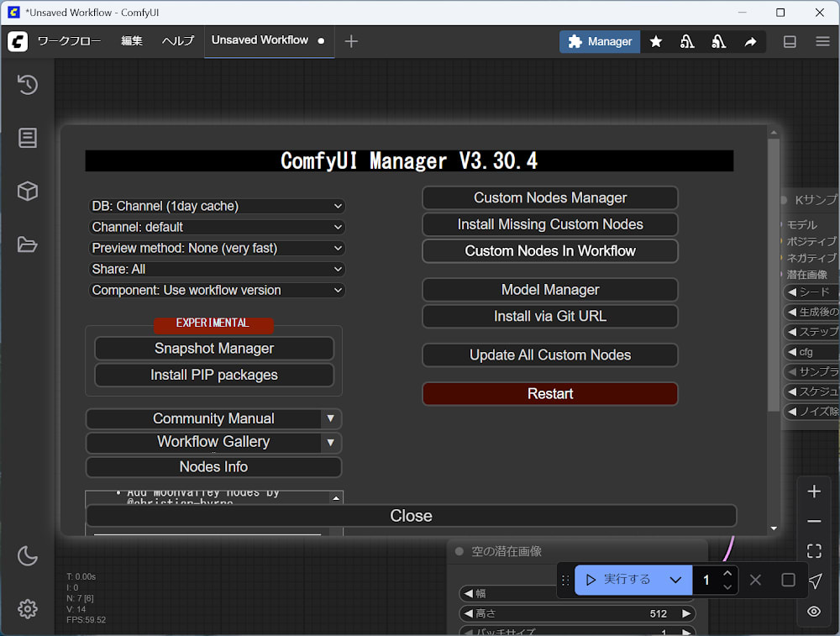Click the Manager dialog vertical scrollbar

pos(773,276)
